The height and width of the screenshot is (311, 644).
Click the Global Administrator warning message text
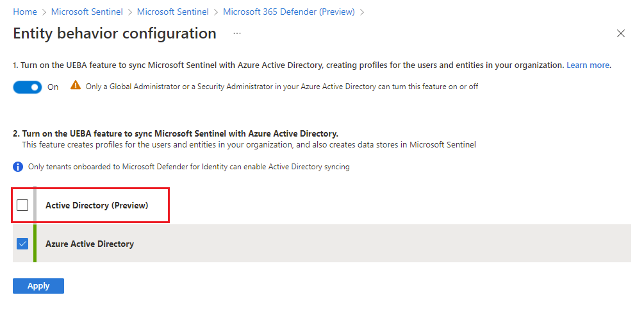click(x=282, y=87)
